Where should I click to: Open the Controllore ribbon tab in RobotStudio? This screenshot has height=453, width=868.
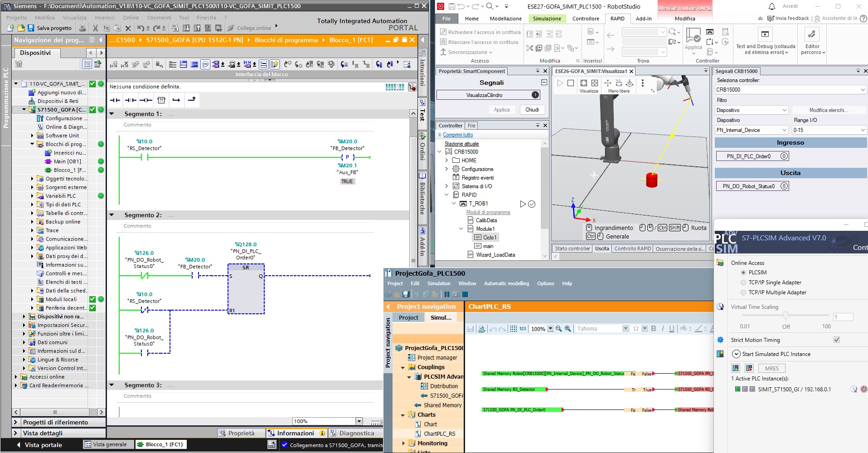(x=586, y=19)
